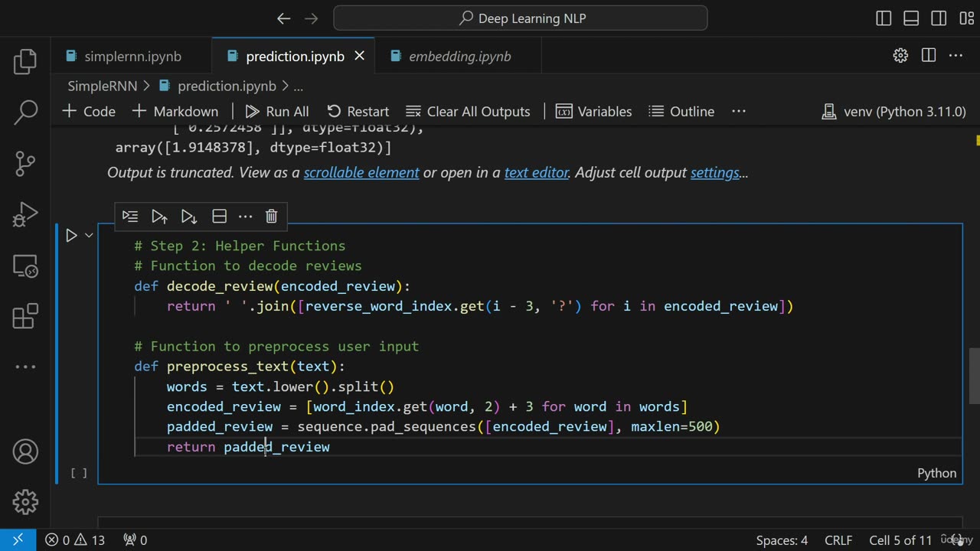Open cell output settings link
The width and height of the screenshot is (980, 551).
(715, 172)
